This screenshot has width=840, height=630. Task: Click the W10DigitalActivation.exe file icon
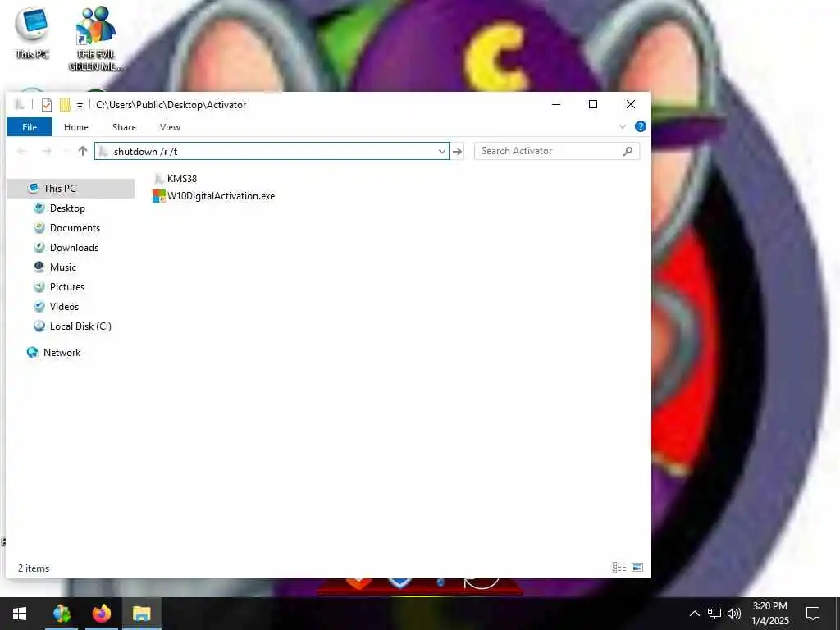coord(159,196)
